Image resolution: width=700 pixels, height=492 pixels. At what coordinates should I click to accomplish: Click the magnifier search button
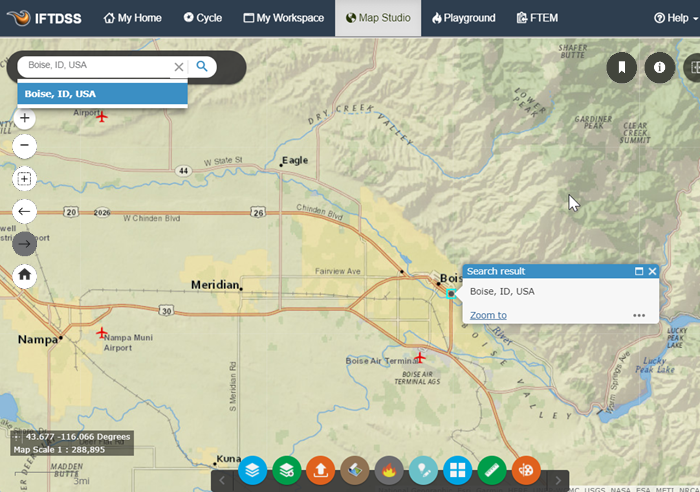(x=202, y=67)
